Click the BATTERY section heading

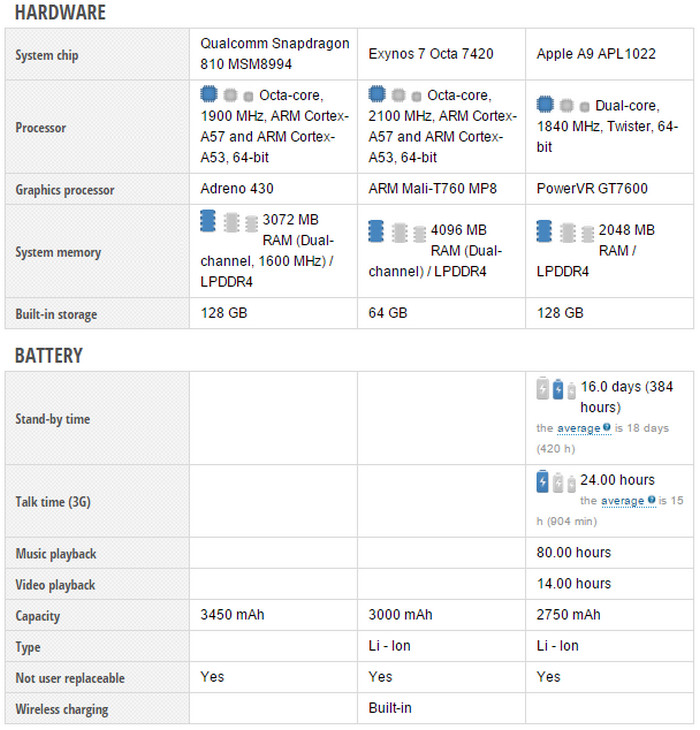pyautogui.click(x=49, y=355)
